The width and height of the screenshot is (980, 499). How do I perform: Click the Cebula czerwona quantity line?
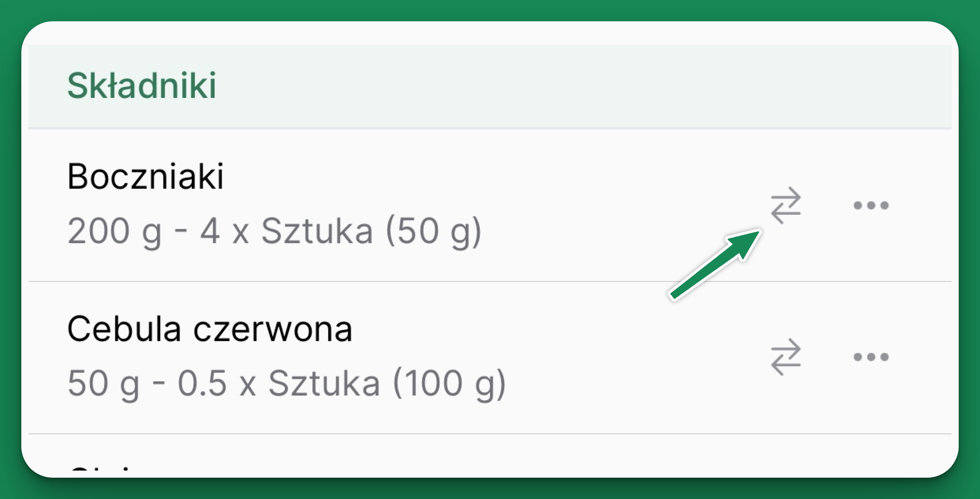point(286,384)
